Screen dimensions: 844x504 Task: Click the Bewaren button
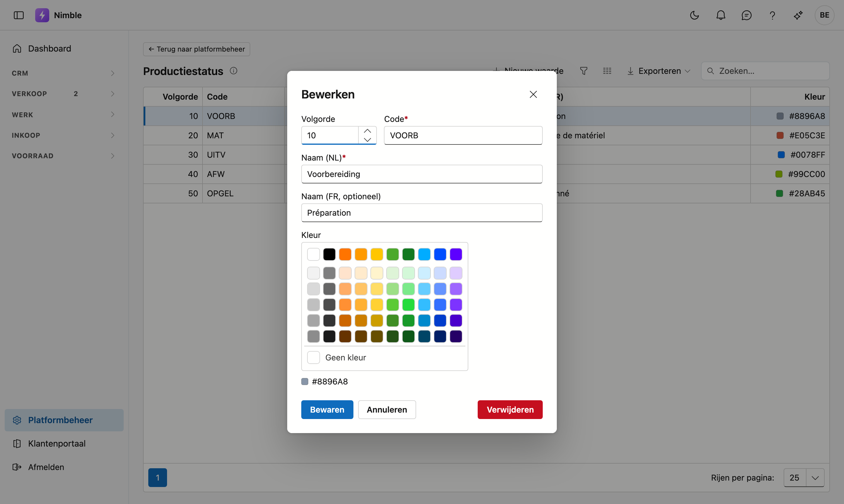pos(327,410)
